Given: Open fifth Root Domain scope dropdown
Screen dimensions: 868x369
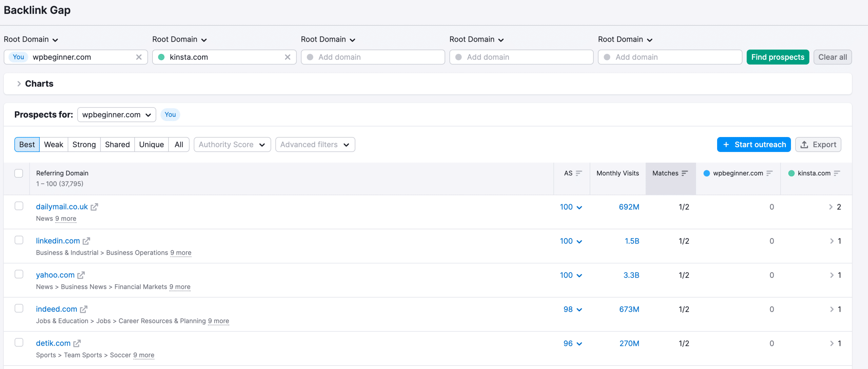Looking at the screenshot, I should tap(625, 39).
